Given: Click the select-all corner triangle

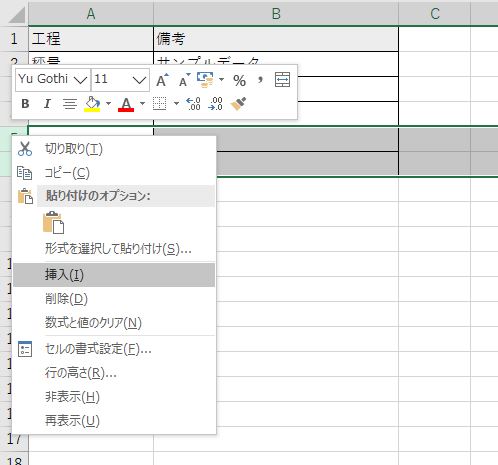Looking at the screenshot, I should coord(16,14).
